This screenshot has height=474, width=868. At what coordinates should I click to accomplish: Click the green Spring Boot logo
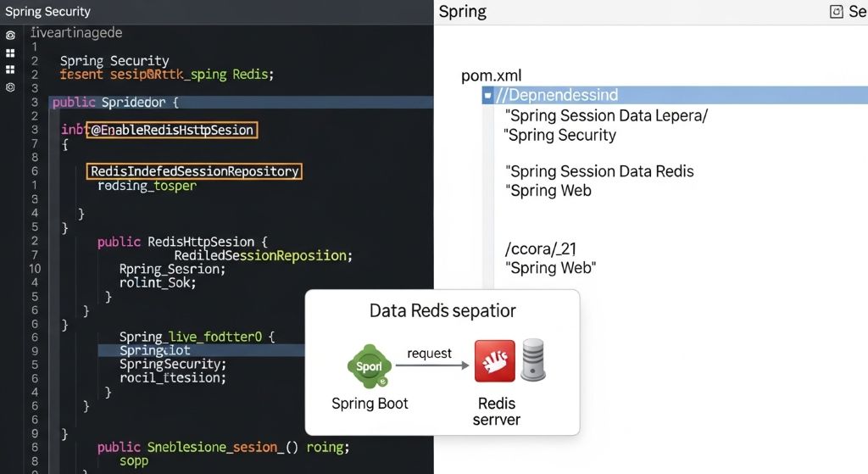(370, 366)
